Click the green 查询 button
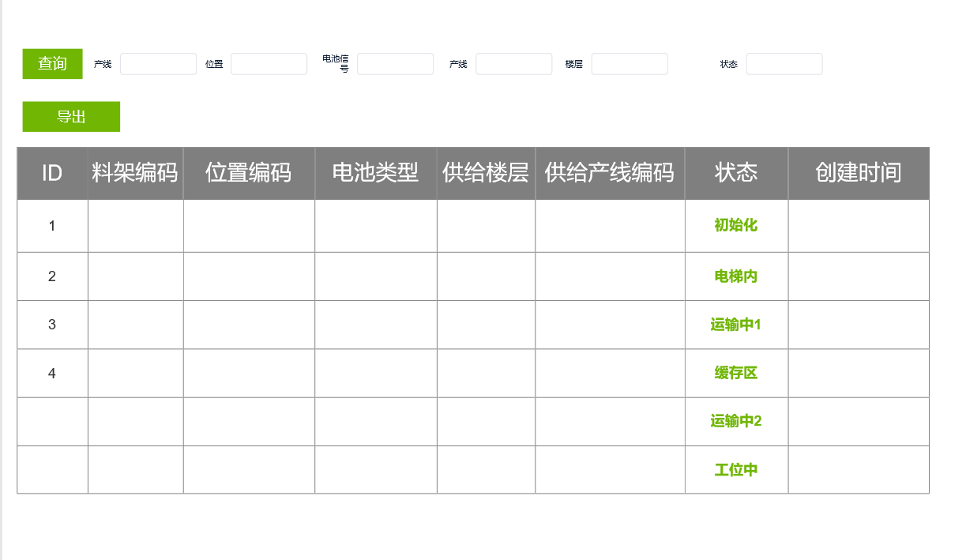Screen dimensions: 966x560 pos(52,64)
